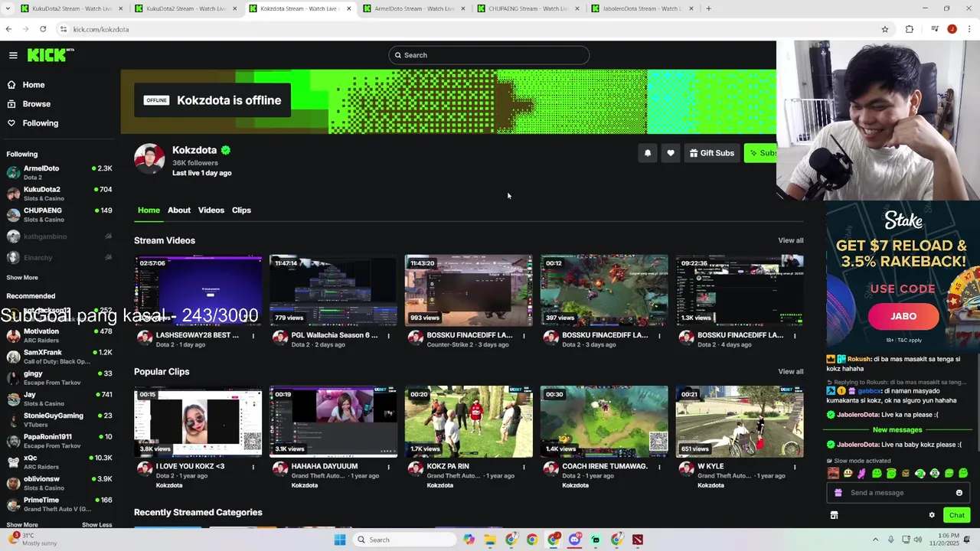Click the green Chat send button
980x551 pixels.
(956, 515)
